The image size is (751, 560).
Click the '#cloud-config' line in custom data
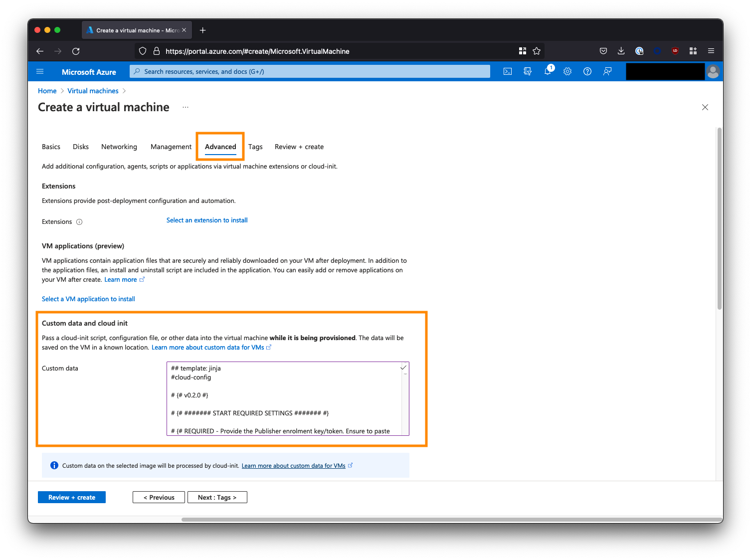[x=191, y=377]
